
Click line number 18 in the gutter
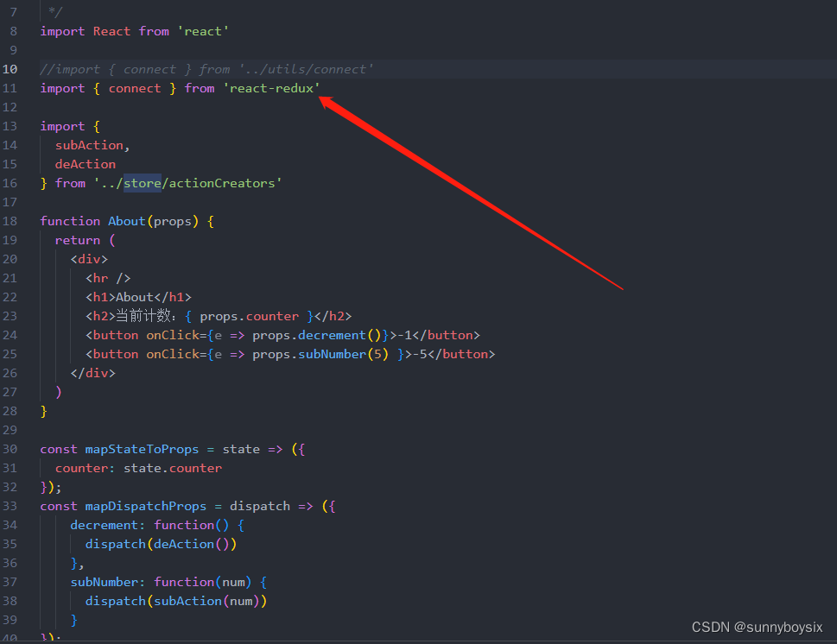pos(10,220)
